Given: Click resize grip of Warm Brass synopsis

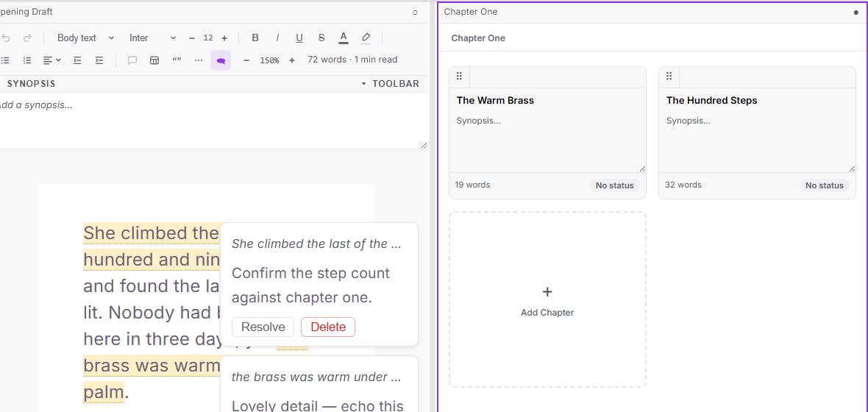Looking at the screenshot, I should (x=642, y=168).
